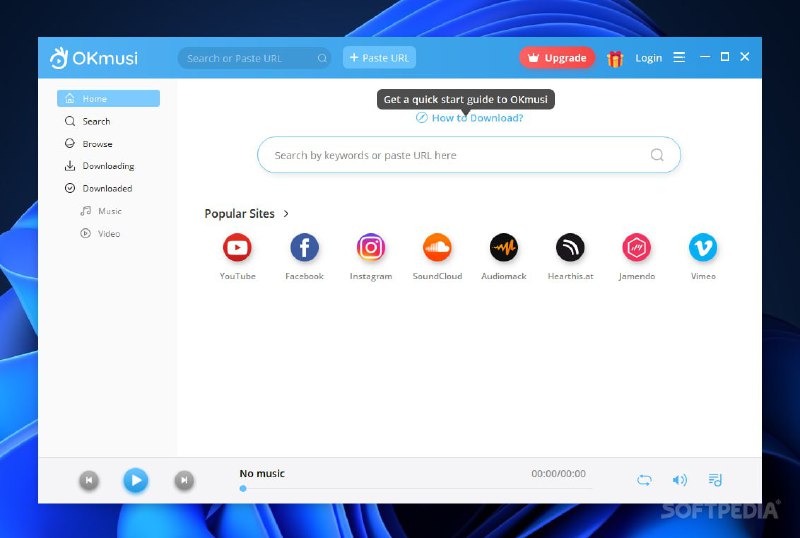Image resolution: width=800 pixels, height=538 pixels.
Task: Select the Audiomack icon
Action: pos(504,248)
